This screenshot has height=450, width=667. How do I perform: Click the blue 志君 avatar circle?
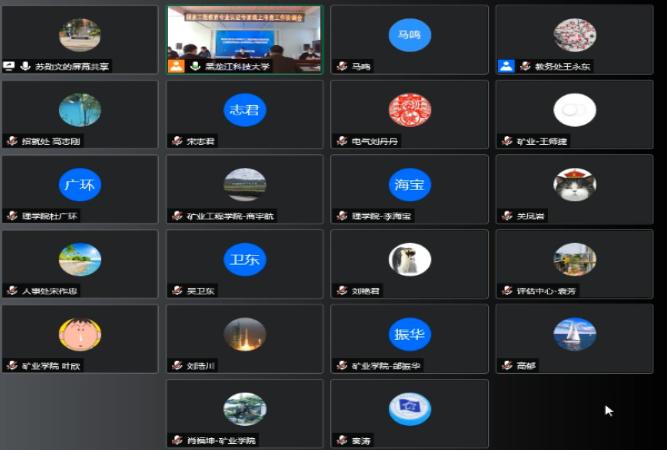(x=245, y=109)
